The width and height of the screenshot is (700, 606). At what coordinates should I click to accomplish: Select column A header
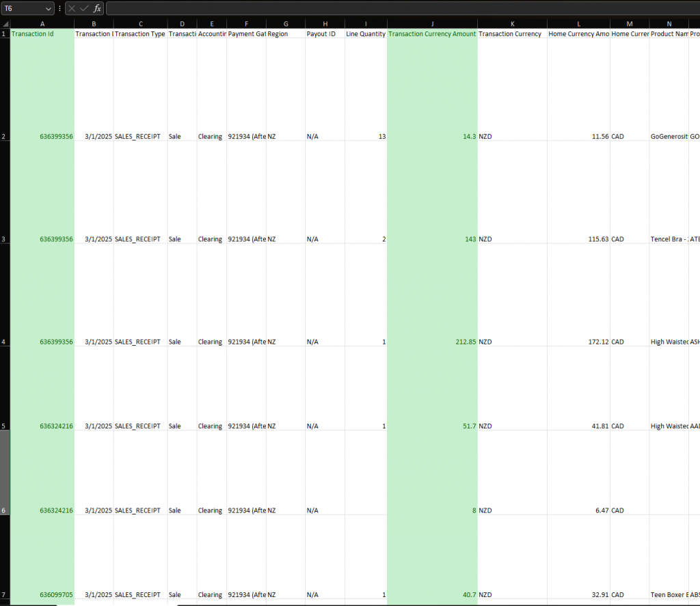tap(42, 24)
